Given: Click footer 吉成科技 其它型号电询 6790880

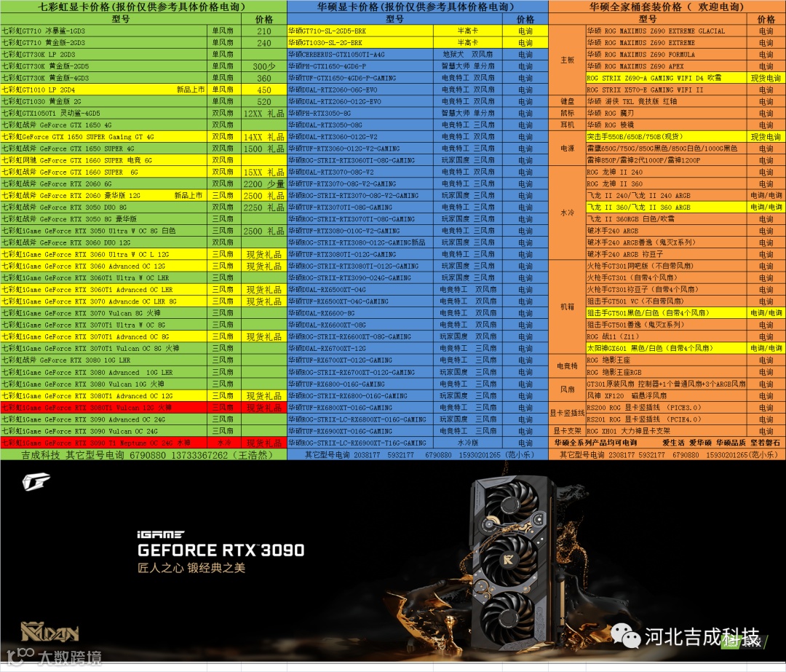Looking at the screenshot, I should [x=143, y=455].
